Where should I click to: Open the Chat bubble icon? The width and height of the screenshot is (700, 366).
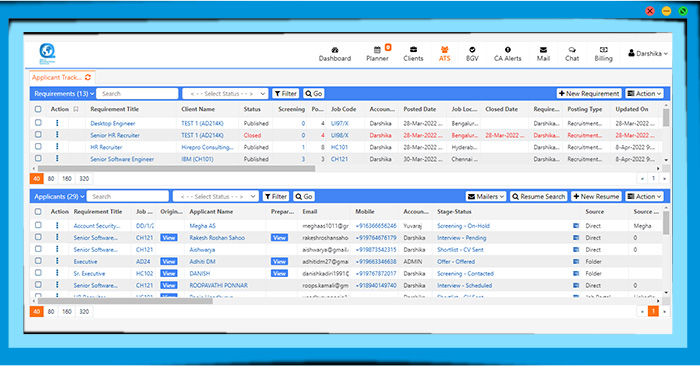point(572,50)
